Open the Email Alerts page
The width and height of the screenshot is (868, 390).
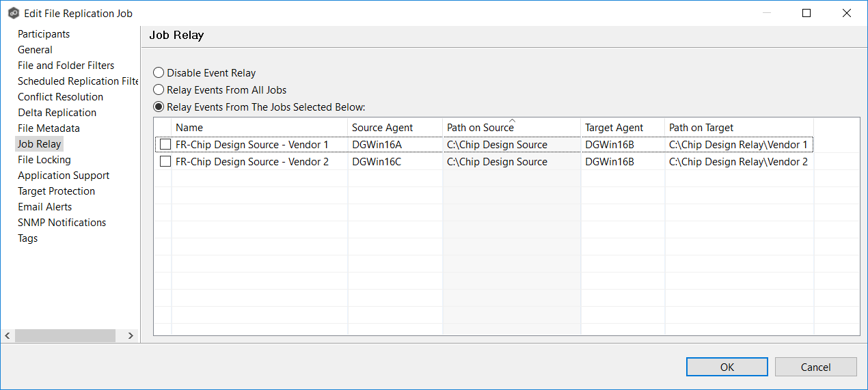(x=44, y=207)
